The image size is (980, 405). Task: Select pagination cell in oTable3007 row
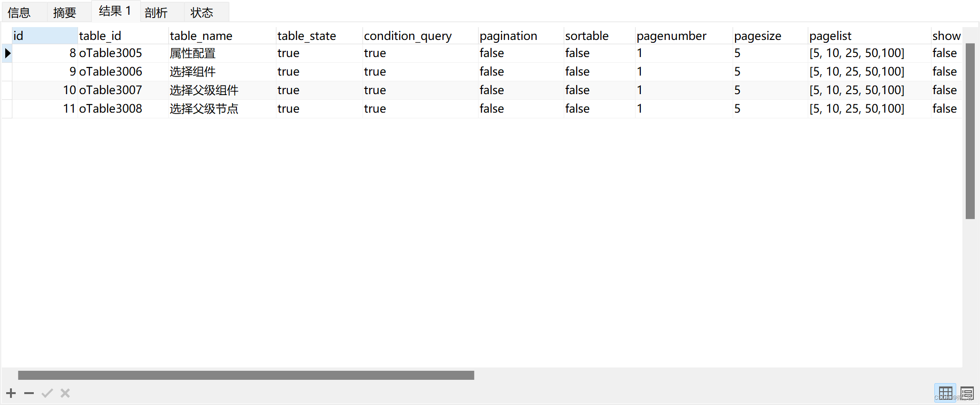[x=521, y=90]
